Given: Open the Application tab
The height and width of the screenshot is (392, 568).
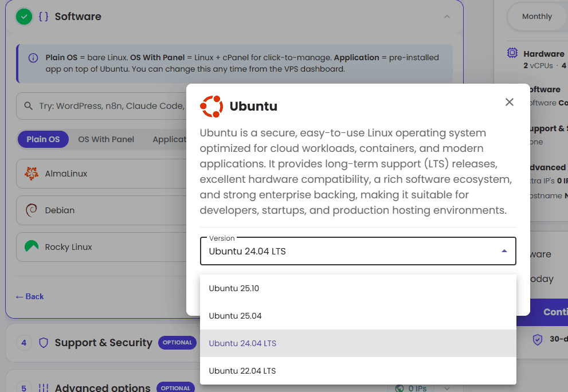Looking at the screenshot, I should pyautogui.click(x=169, y=139).
